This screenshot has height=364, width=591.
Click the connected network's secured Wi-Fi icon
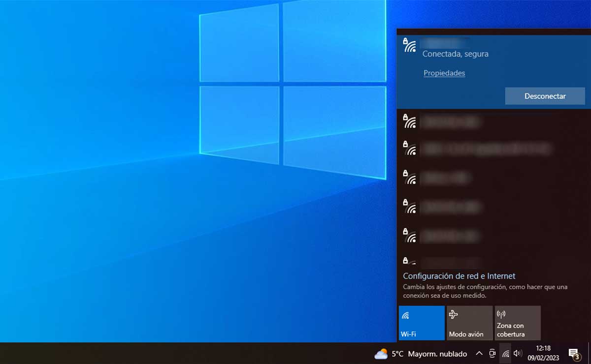point(409,45)
